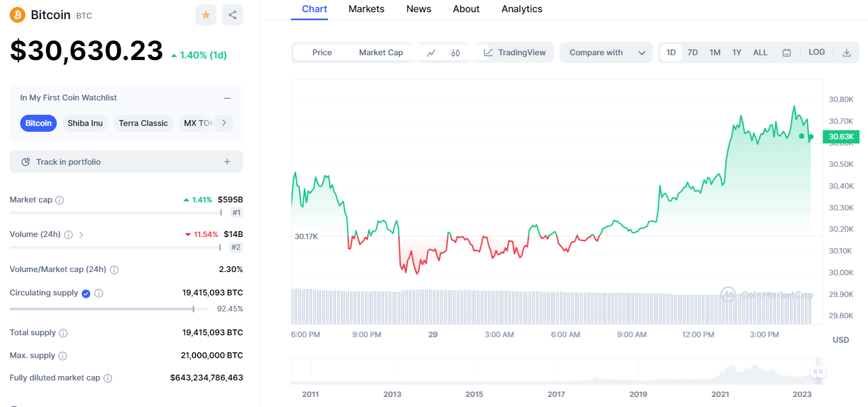This screenshot has height=407, width=868.
Task: Click the download chart icon
Action: point(847,53)
